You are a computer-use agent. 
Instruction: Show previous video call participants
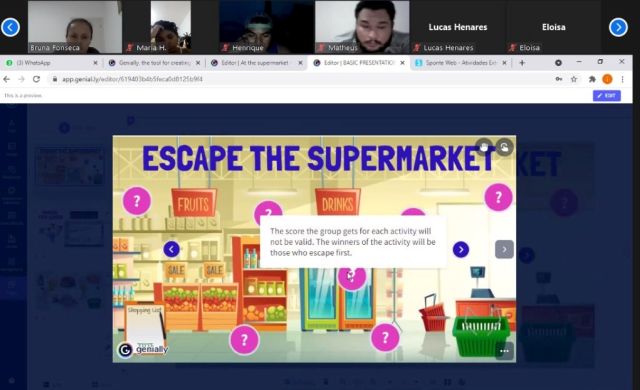click(10, 27)
